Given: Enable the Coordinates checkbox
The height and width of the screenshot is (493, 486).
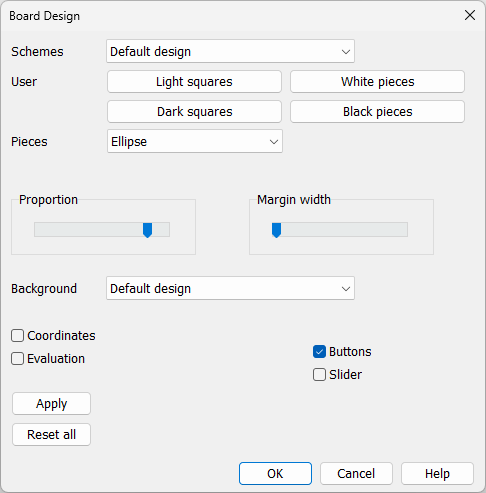Looking at the screenshot, I should [x=17, y=336].
